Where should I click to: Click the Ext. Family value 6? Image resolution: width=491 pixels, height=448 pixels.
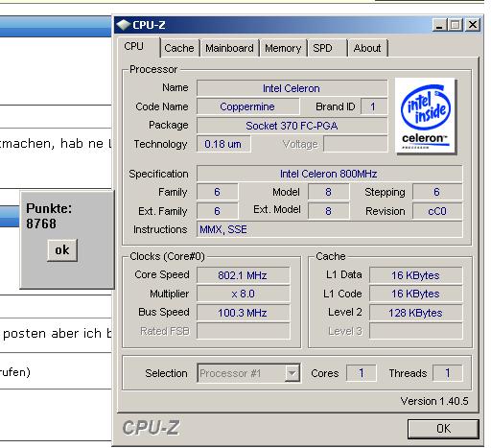pyautogui.click(x=218, y=211)
